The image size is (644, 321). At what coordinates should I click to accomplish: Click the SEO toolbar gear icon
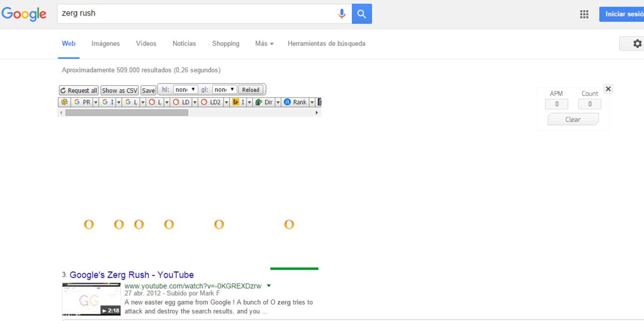click(64, 102)
